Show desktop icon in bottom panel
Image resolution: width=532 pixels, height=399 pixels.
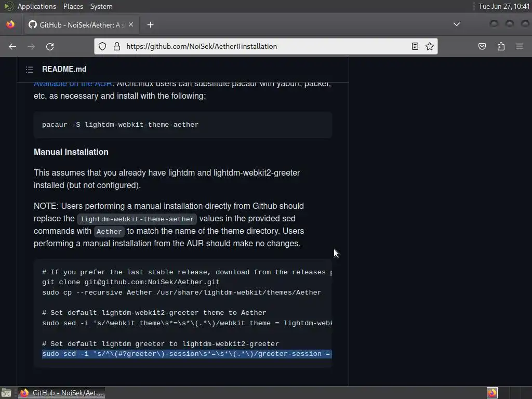coord(6,393)
